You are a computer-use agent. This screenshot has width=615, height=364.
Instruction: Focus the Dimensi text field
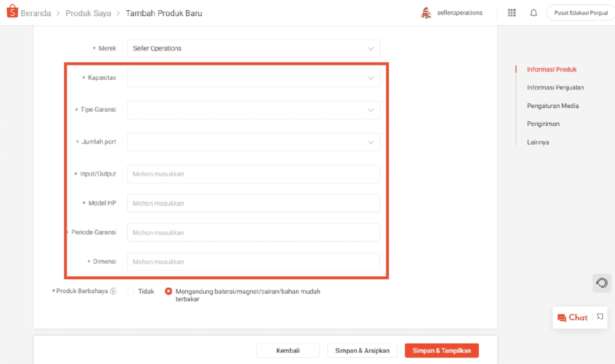(253, 262)
